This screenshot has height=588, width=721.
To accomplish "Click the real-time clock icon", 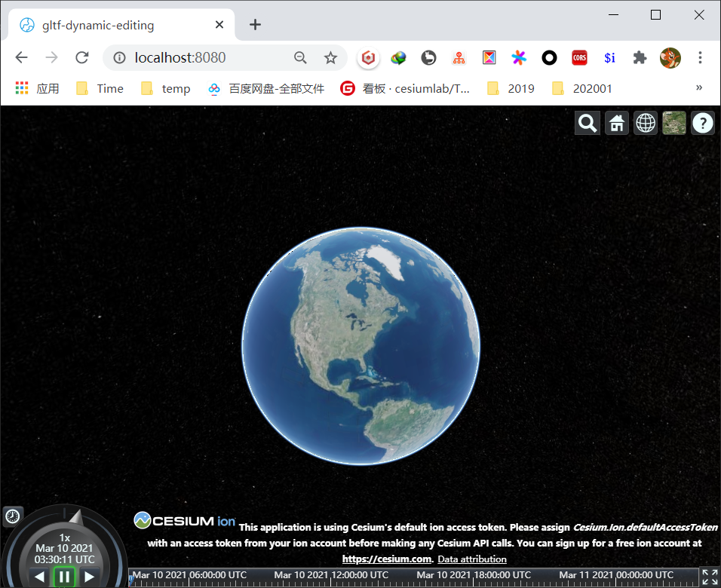I will click(x=12, y=516).
